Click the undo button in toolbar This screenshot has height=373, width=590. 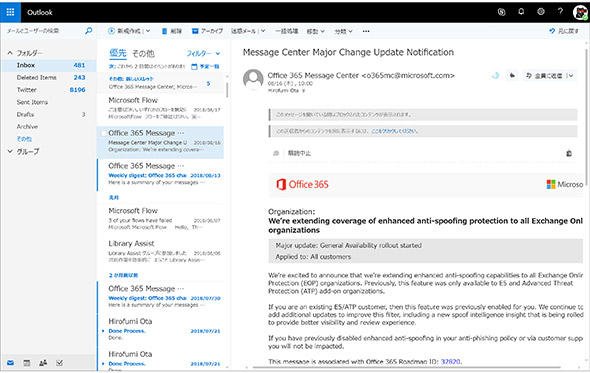[564, 31]
